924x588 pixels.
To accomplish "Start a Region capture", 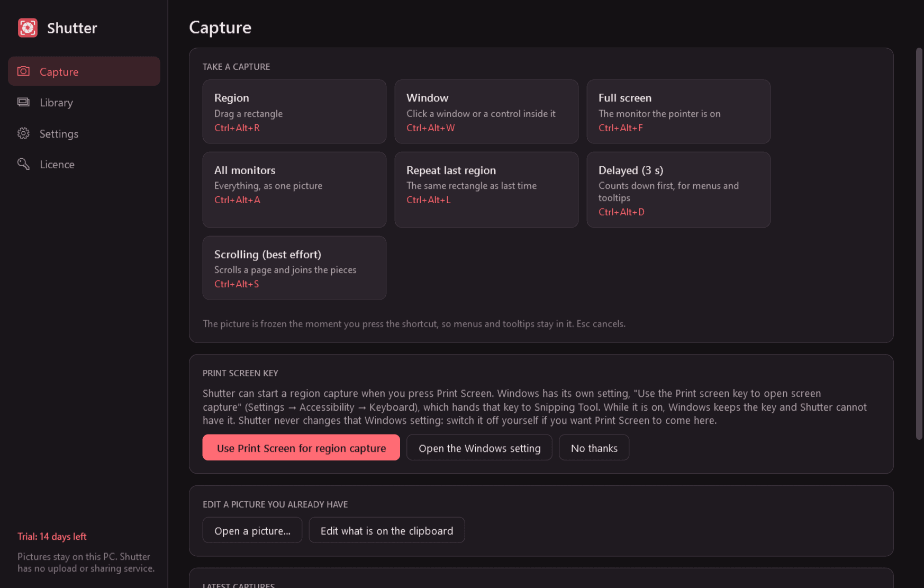I will [x=294, y=111].
